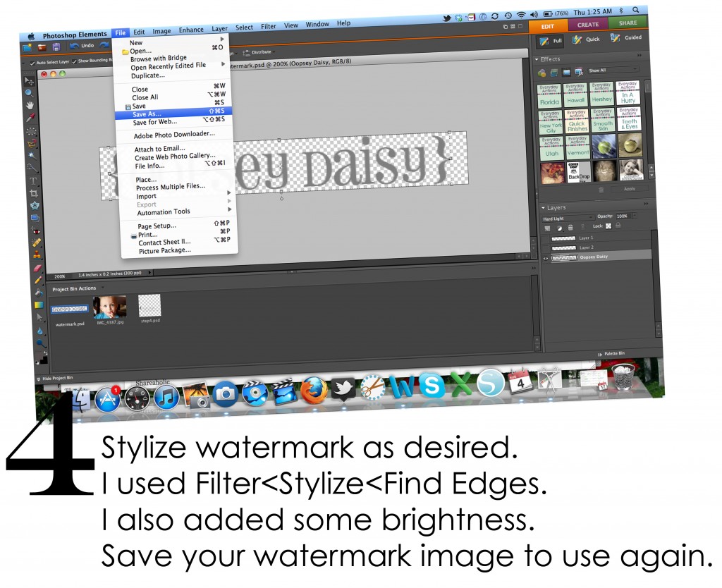722x588 pixels.
Task: Hide the Oopsey Daisy layer eye
Action: pyautogui.click(x=546, y=258)
